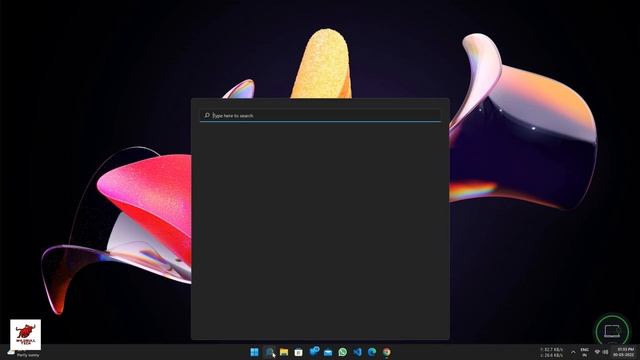Open the Windows Start menu
Screen dimensions: 640x360
[254, 352]
